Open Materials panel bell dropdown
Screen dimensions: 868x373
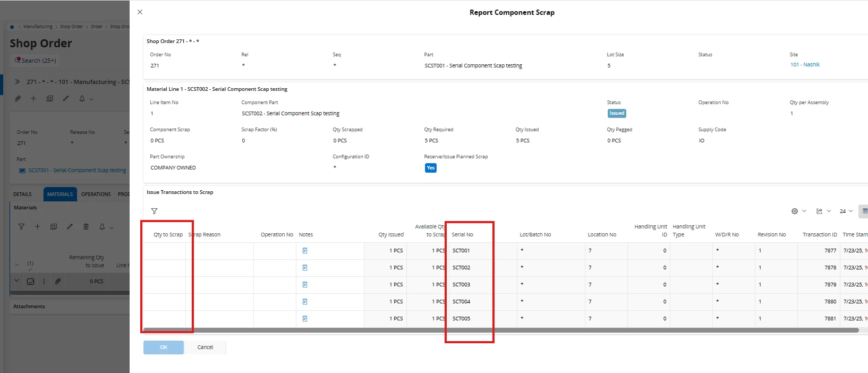[x=106, y=226]
